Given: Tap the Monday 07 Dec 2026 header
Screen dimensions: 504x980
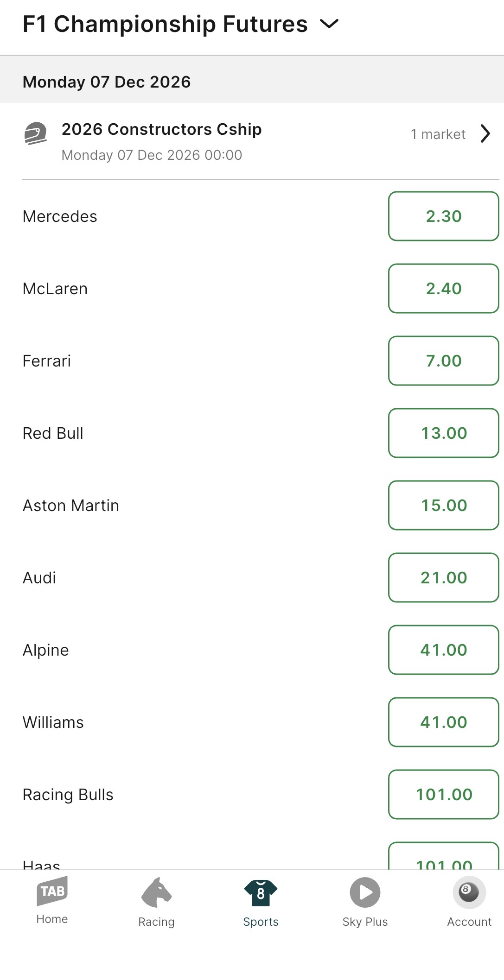Looking at the screenshot, I should click(107, 82).
